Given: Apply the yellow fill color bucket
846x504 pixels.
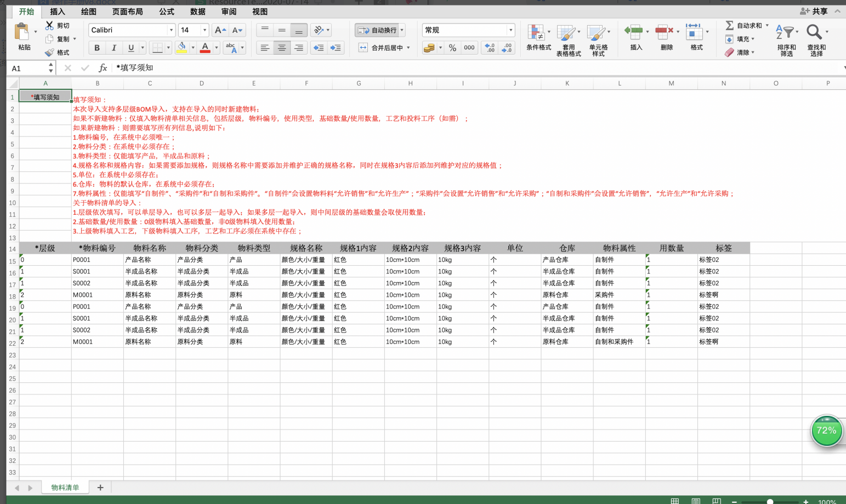Looking at the screenshot, I should [x=181, y=48].
